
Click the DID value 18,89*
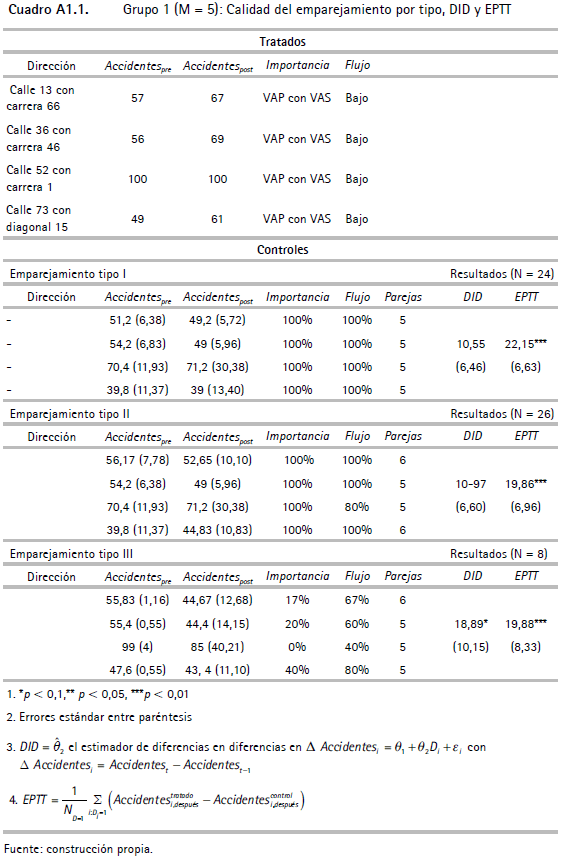(x=471, y=624)
